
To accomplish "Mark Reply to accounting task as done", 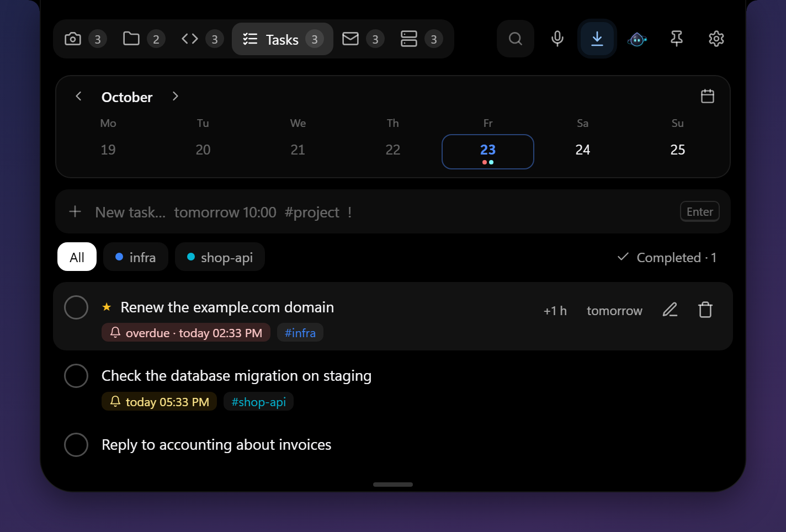I will click(76, 445).
